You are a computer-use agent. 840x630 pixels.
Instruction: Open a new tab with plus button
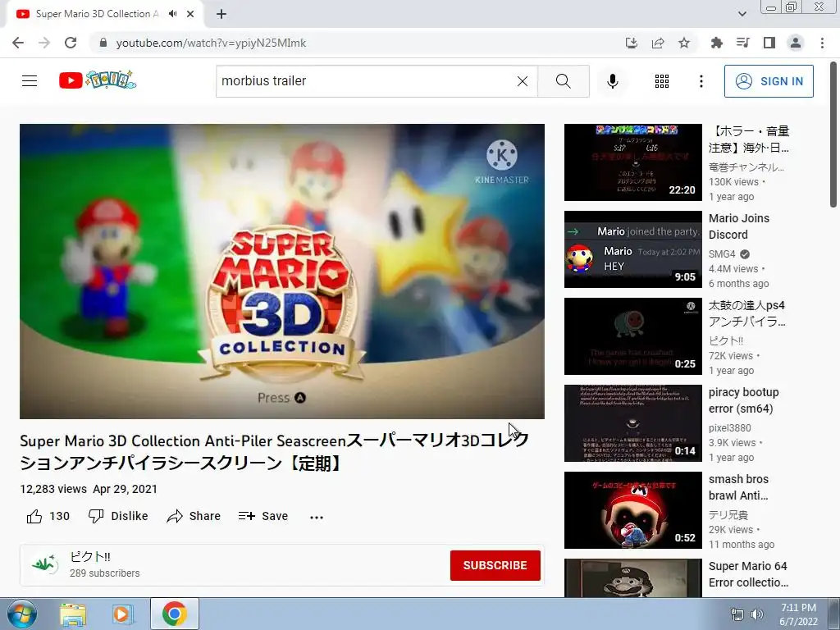221,14
